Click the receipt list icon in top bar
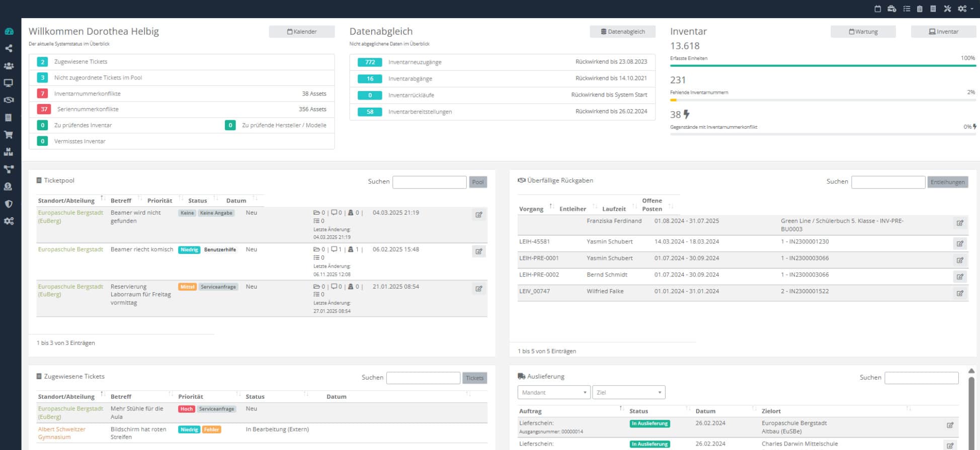 point(933,9)
